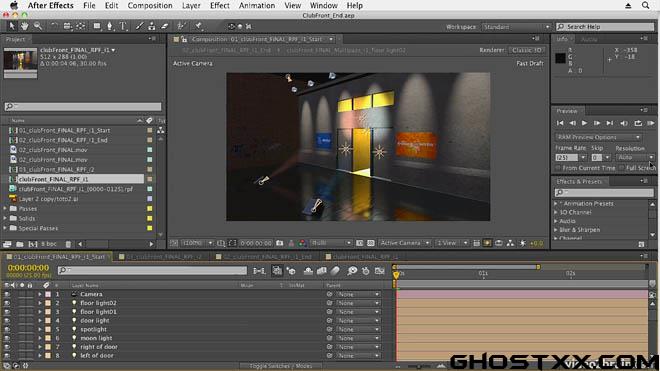Select the Brush tool
The height and width of the screenshot is (371, 660).
[x=139, y=26]
